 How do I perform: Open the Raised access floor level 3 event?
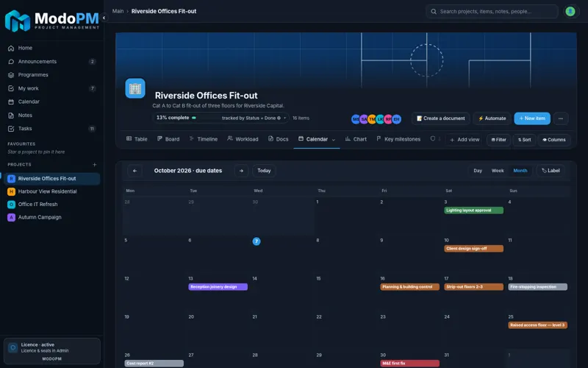[x=538, y=325]
